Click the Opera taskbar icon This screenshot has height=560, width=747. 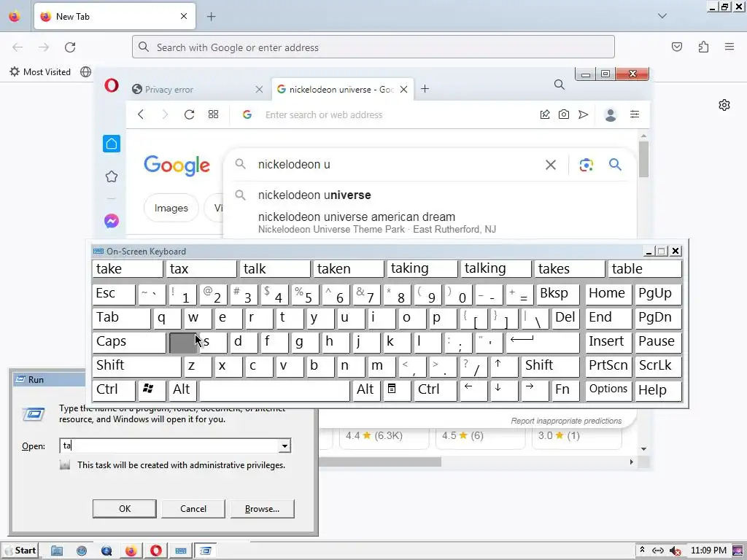pyautogui.click(x=156, y=551)
